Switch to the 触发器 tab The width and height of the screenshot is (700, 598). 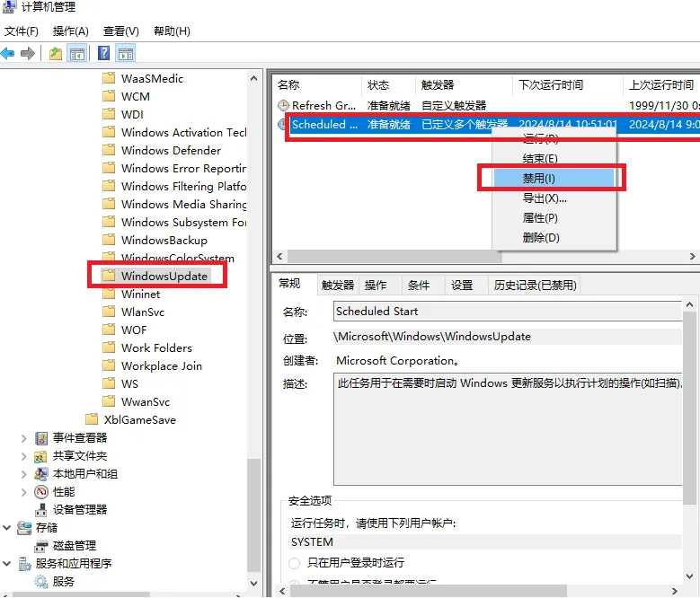[338, 285]
